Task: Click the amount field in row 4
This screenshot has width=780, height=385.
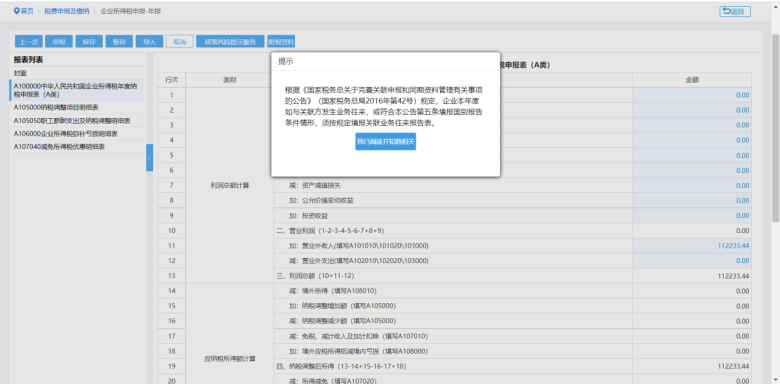Action: [x=692, y=140]
